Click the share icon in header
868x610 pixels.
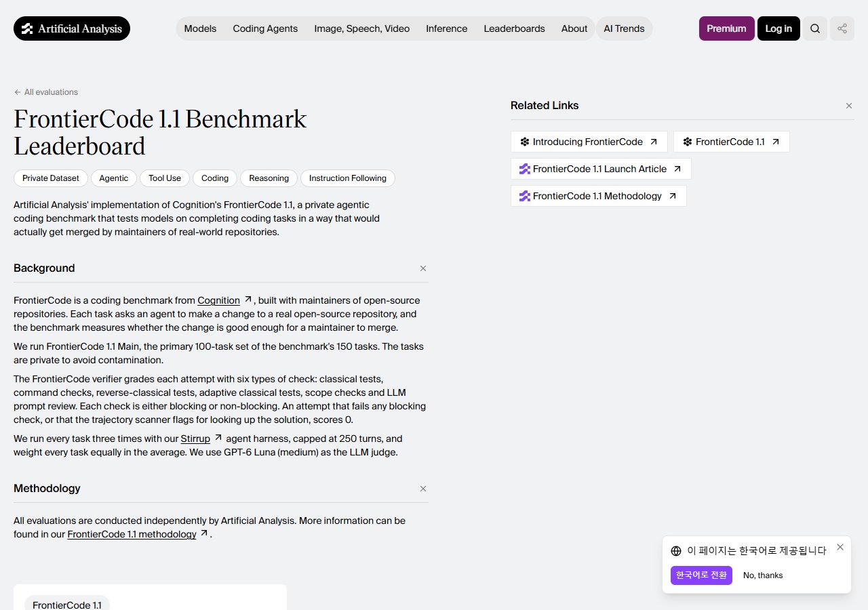pos(842,28)
